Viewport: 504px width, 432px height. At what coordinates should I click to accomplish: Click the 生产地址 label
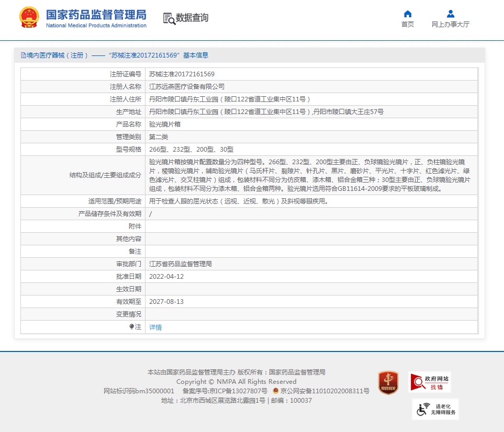click(x=129, y=112)
